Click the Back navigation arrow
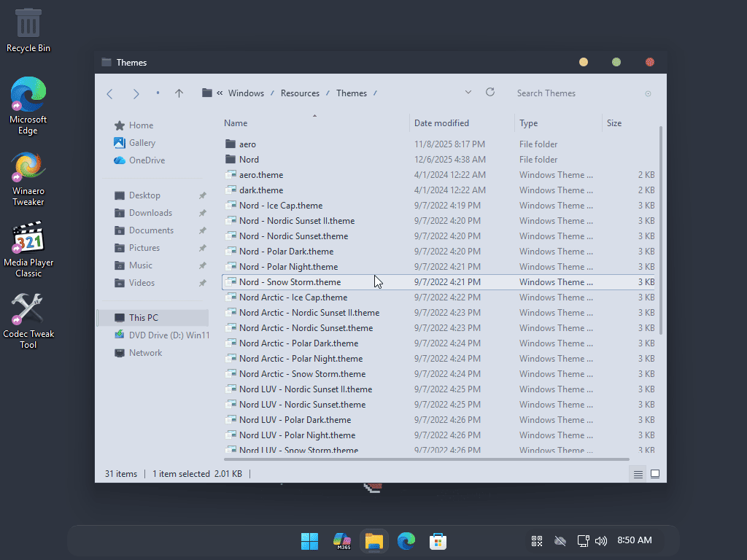This screenshot has width=747, height=560. point(110,93)
